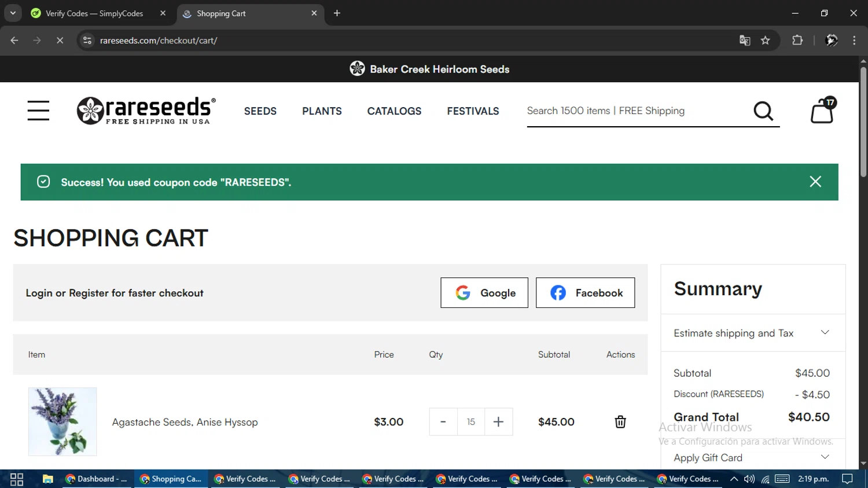Increase Anise Hyssop quantity with plus
The width and height of the screenshot is (868, 488).
(x=498, y=422)
